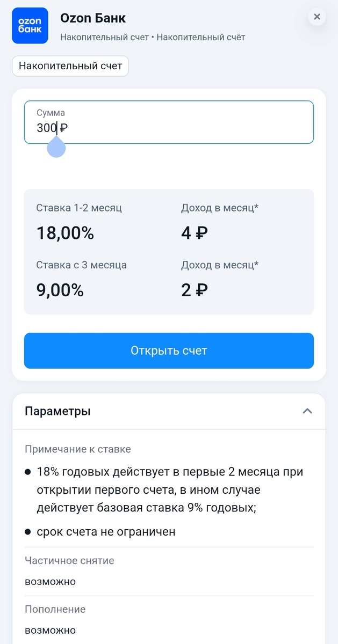
Task: Click the 18,00% rate value
Action: pos(64,233)
